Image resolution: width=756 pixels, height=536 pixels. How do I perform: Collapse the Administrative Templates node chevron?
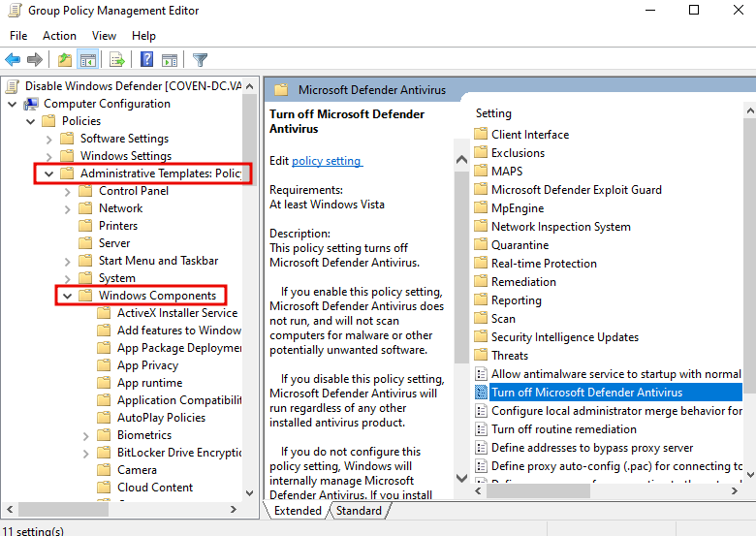click(x=49, y=173)
